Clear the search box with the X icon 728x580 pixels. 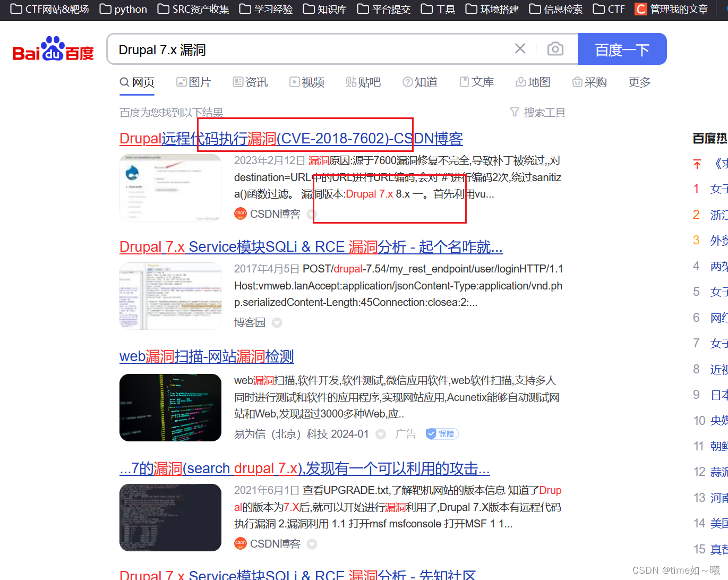pos(520,49)
